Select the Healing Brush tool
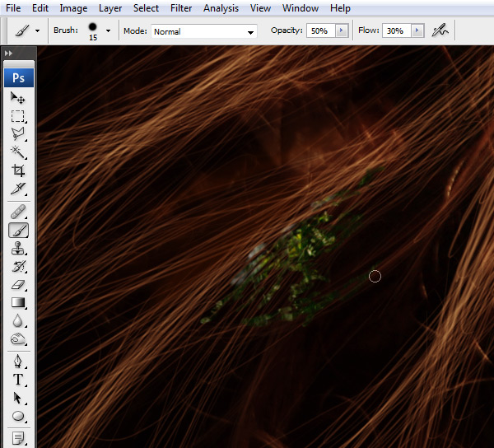Viewport: 494px width, 448px height. [x=18, y=212]
